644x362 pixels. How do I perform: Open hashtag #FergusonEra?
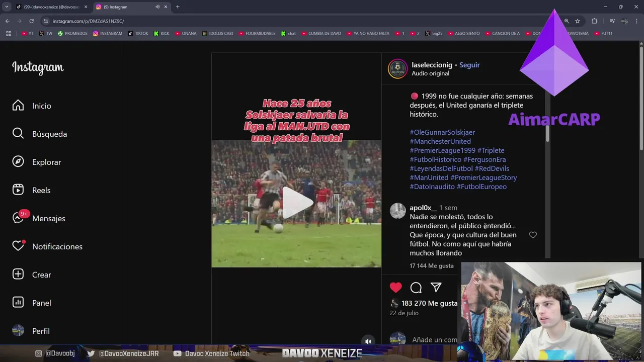485,159
